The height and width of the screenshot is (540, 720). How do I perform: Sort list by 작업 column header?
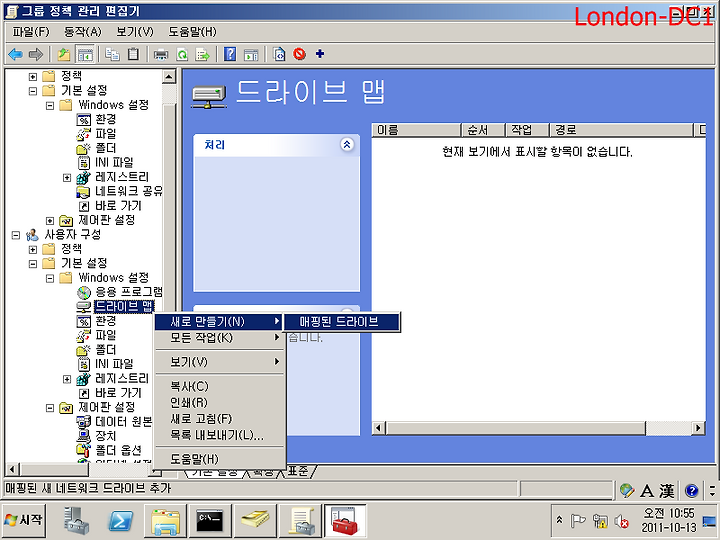pos(528,130)
